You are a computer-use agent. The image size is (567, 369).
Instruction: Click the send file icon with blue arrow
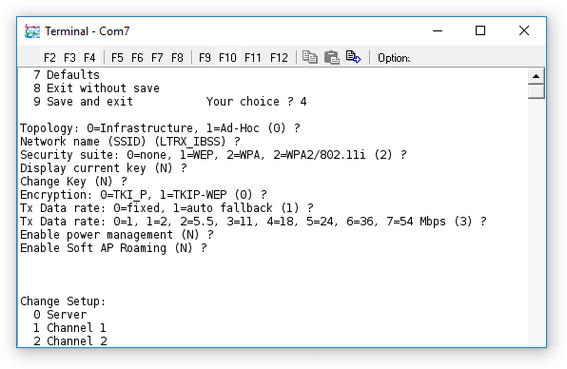[353, 57]
